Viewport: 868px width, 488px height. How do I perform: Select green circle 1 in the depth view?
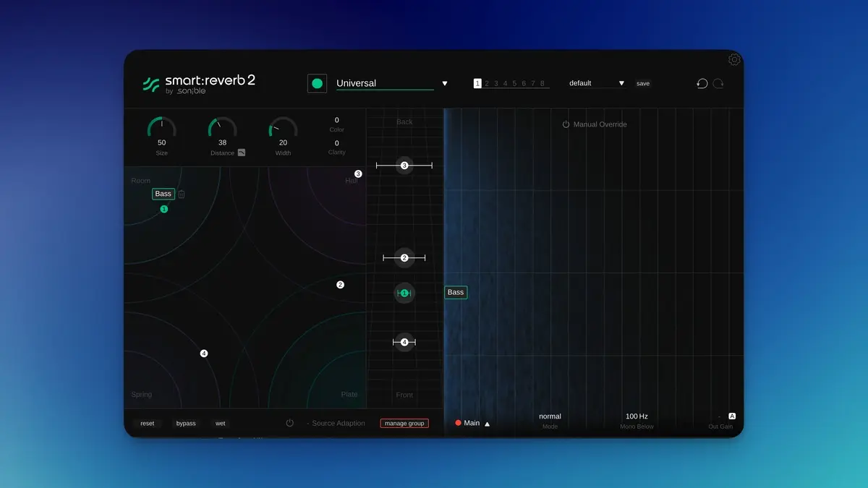point(404,293)
